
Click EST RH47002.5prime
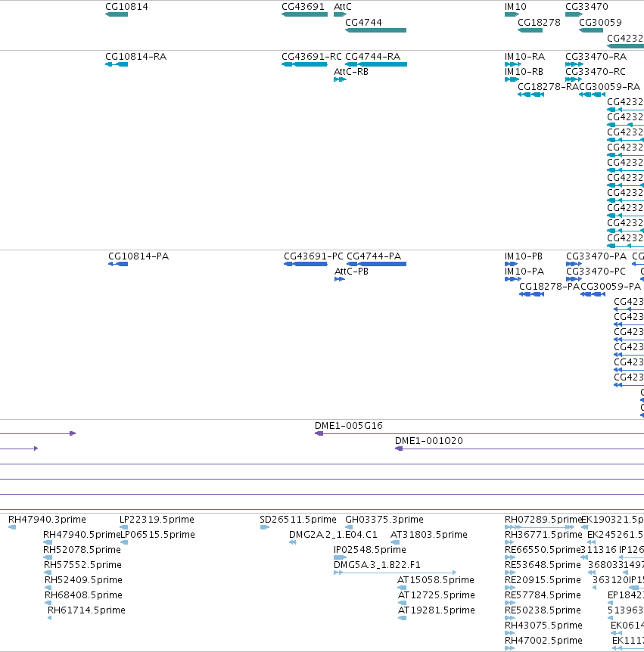coord(509,648)
